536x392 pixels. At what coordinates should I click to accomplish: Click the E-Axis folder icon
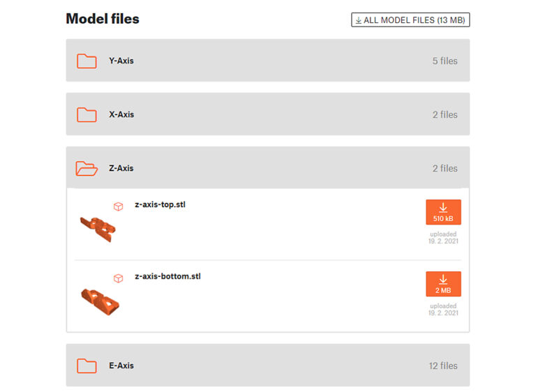(x=87, y=365)
